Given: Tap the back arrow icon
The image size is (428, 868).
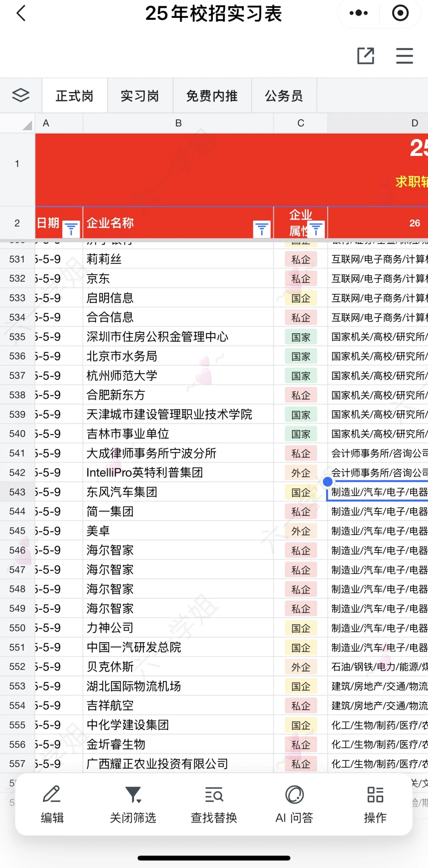Looking at the screenshot, I should [21, 13].
